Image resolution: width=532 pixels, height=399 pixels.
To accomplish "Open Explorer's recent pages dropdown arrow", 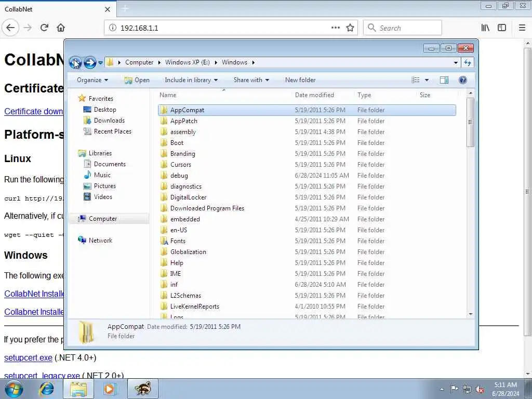I will [x=100, y=63].
